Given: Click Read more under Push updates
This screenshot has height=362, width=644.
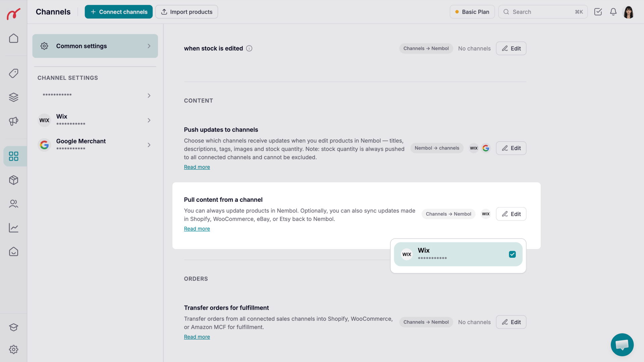Looking at the screenshot, I should [197, 167].
